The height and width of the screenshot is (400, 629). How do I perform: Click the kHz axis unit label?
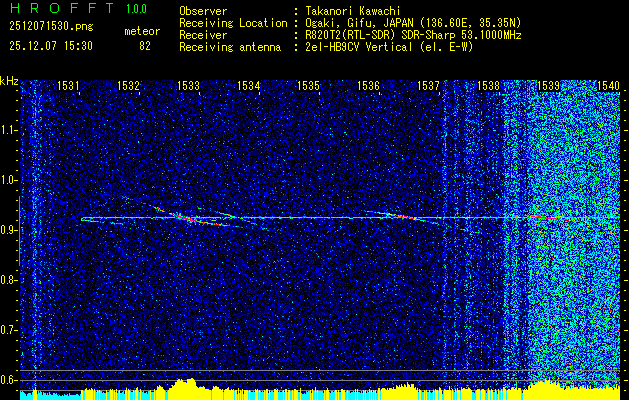[x=10, y=81]
